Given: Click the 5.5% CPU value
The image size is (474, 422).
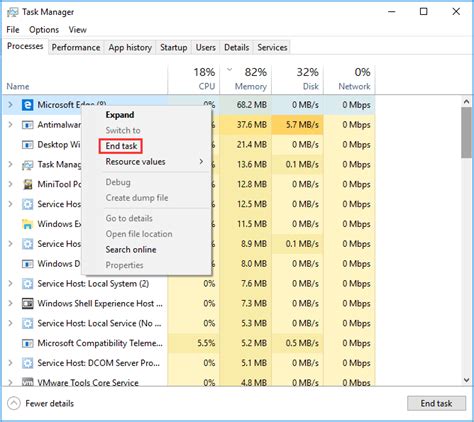Looking at the screenshot, I should tap(206, 343).
